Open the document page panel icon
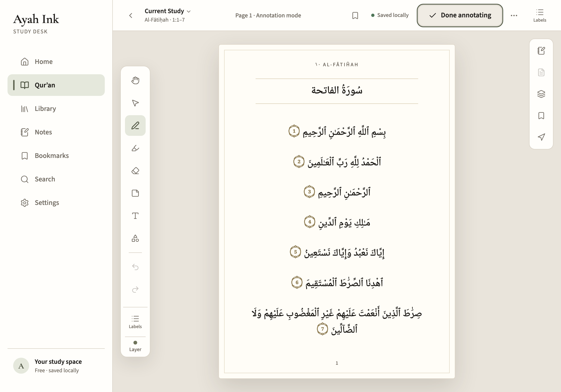This screenshot has height=392, width=561. click(541, 72)
